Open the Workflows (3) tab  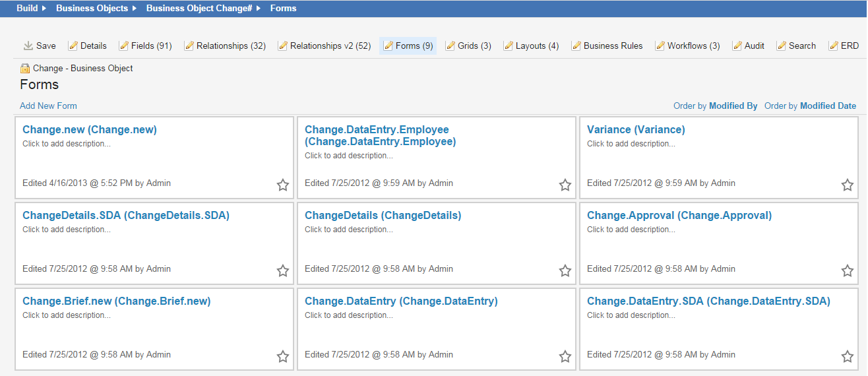(x=693, y=46)
